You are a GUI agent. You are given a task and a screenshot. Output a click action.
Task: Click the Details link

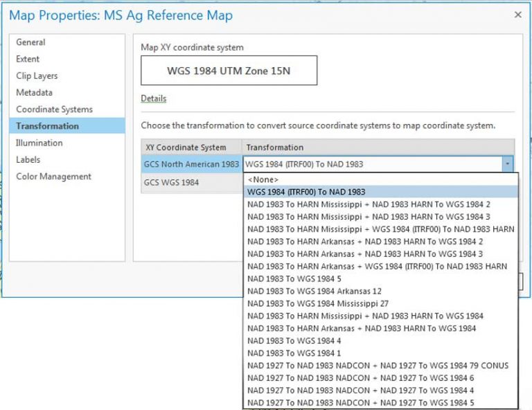153,98
